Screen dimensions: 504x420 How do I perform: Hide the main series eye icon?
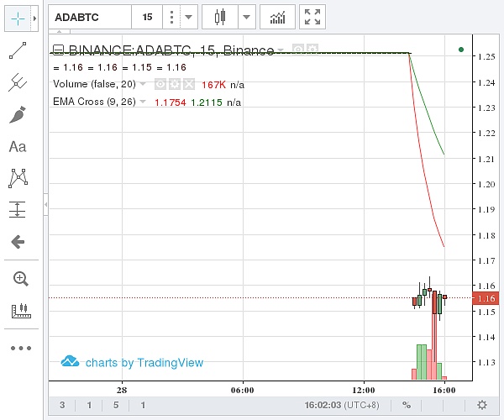click(x=298, y=50)
